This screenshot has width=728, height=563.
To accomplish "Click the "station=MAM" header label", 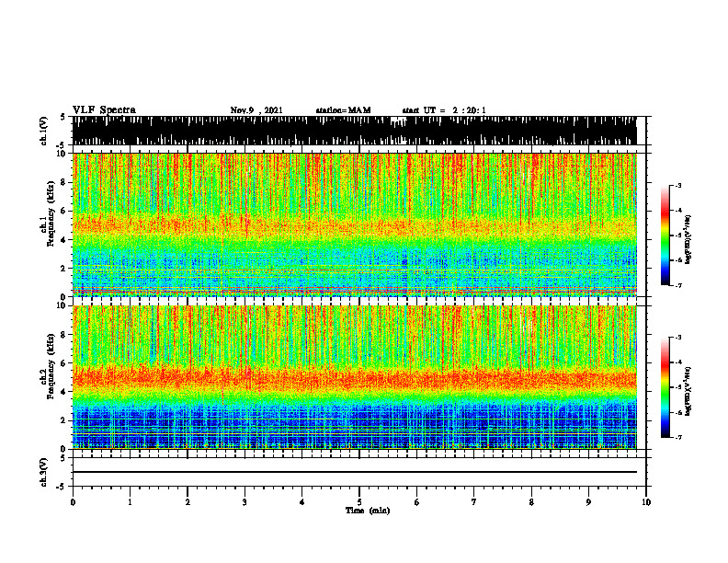I will (343, 110).
